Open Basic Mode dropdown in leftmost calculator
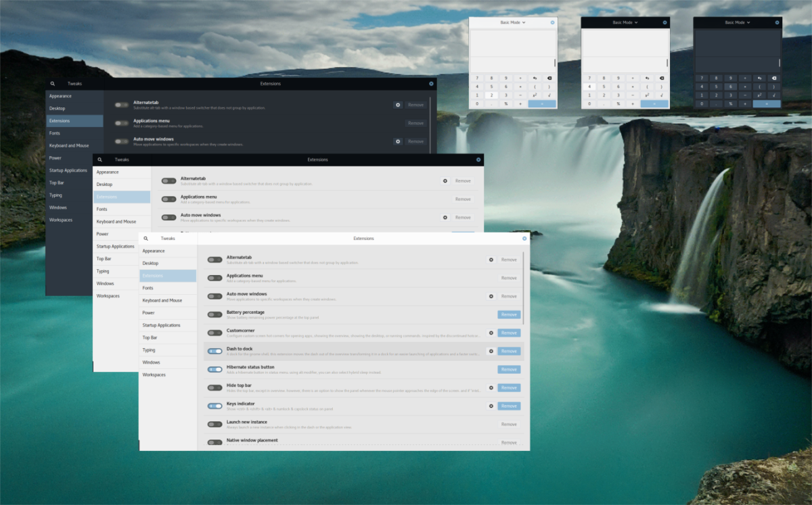812x505 pixels. pyautogui.click(x=514, y=22)
